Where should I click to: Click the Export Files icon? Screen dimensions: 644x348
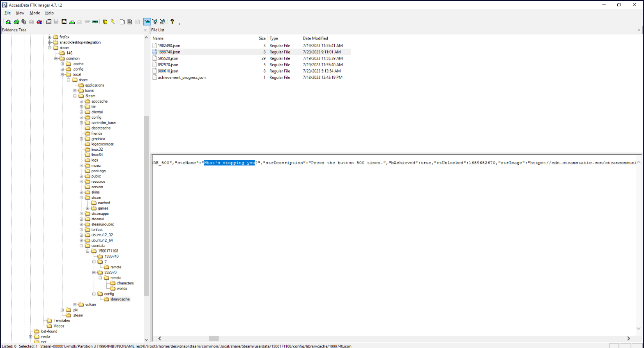[x=122, y=22]
